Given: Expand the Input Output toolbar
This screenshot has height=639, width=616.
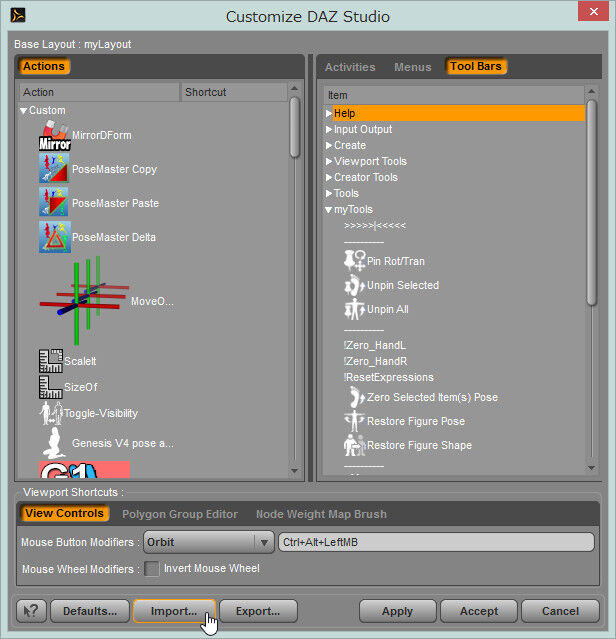Looking at the screenshot, I should pos(329,129).
